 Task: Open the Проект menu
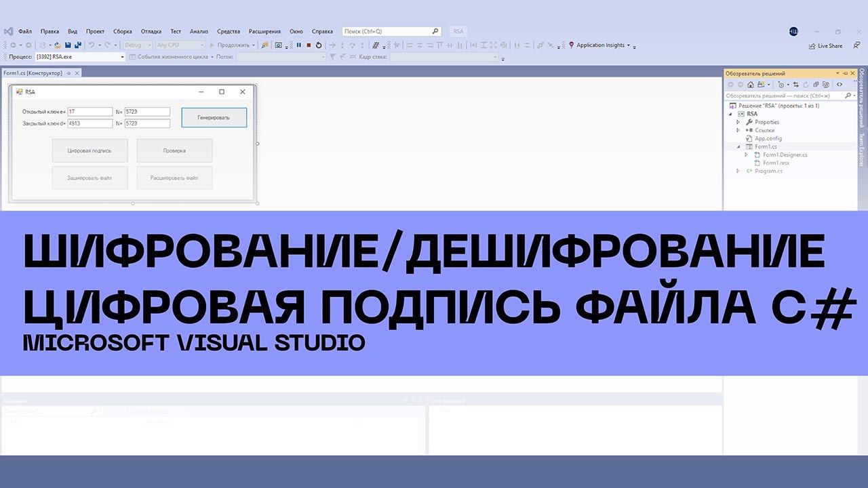(x=96, y=31)
